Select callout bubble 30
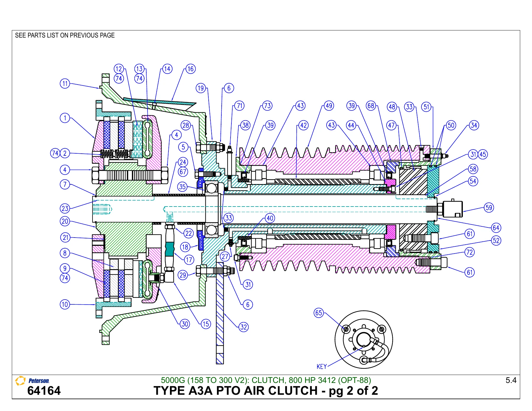 tap(185, 324)
